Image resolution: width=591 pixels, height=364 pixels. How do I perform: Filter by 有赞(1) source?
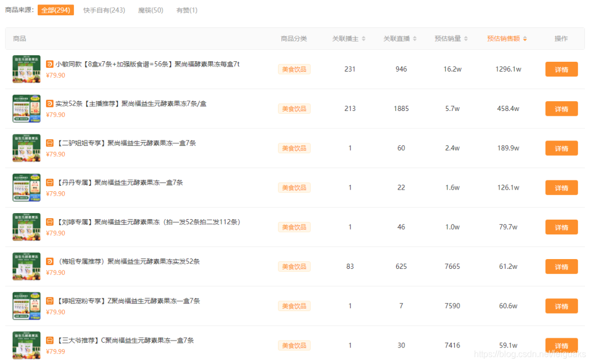187,10
